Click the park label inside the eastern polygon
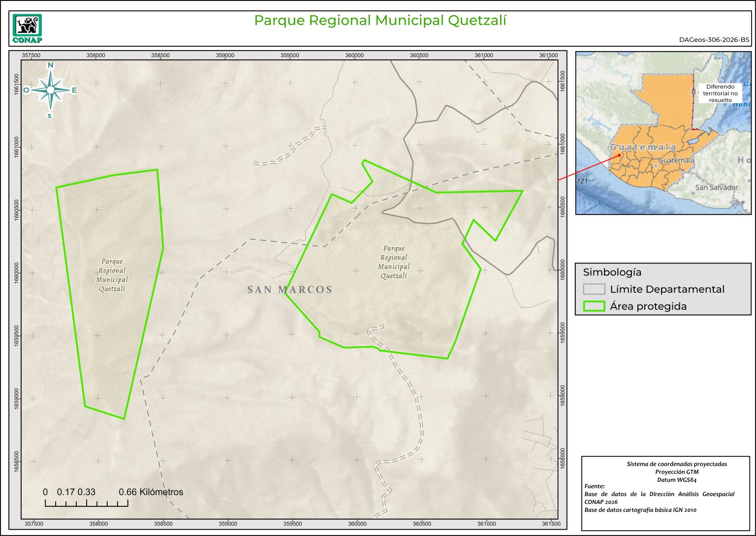The image size is (756, 536). tap(394, 262)
